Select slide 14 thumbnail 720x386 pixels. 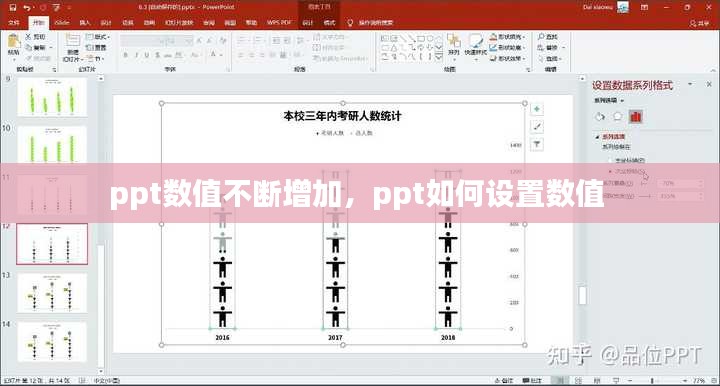pyautogui.click(x=52, y=342)
